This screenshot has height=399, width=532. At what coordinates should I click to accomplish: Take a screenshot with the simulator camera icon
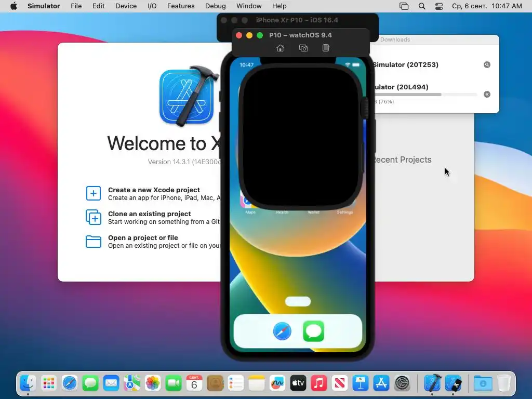[x=303, y=48]
